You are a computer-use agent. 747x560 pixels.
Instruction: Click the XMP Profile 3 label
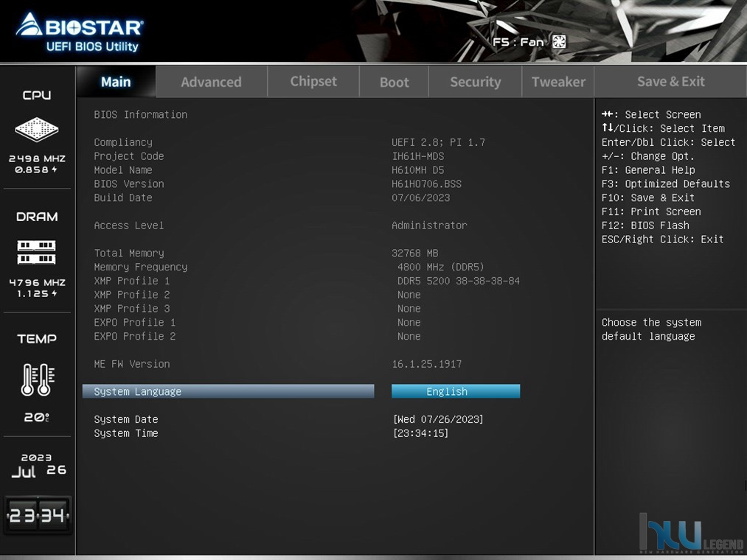point(131,308)
